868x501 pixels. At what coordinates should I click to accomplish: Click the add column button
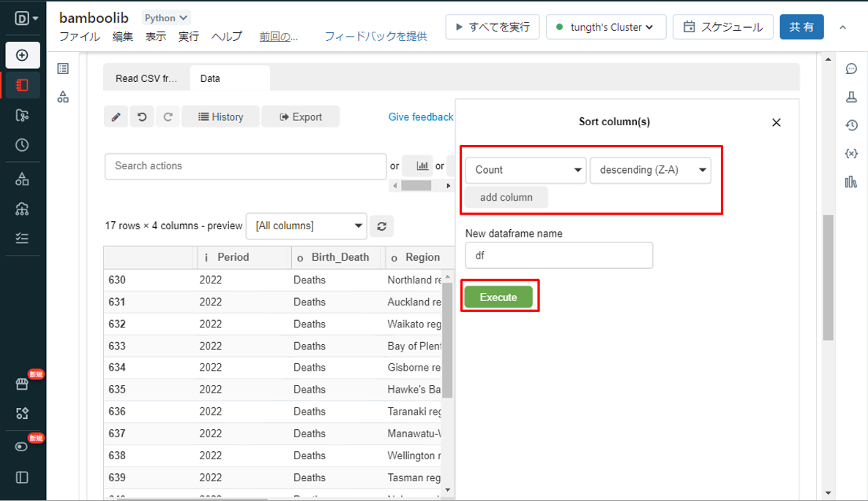point(506,197)
